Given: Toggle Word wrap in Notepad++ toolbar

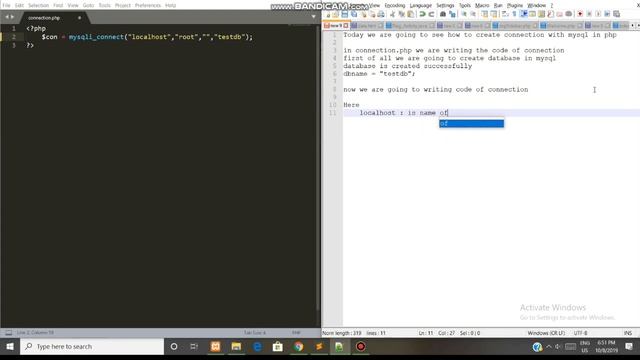Looking at the screenshot, I should point(505,14).
